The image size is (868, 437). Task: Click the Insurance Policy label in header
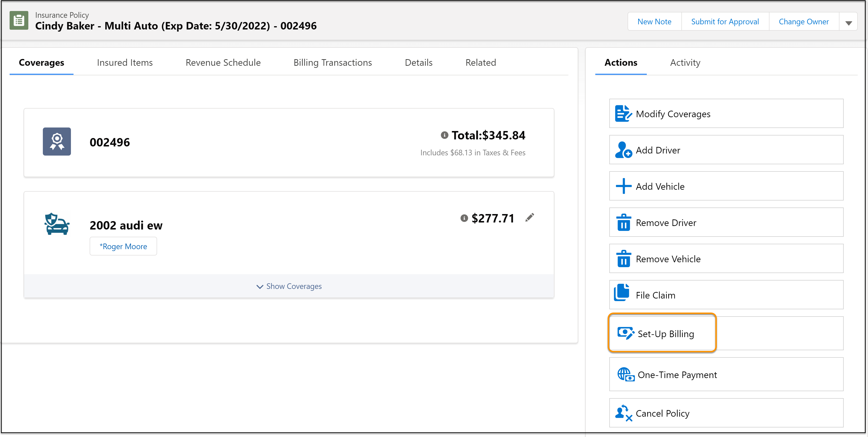click(62, 15)
